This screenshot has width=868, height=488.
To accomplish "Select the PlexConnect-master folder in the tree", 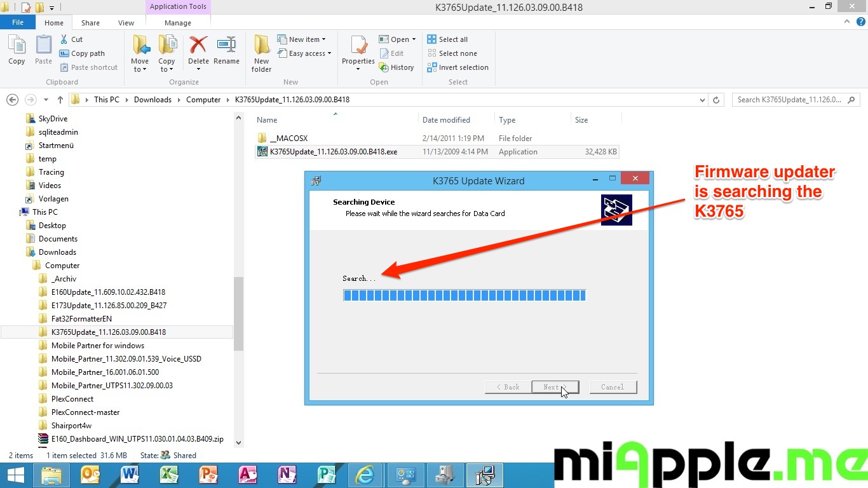I will point(85,412).
